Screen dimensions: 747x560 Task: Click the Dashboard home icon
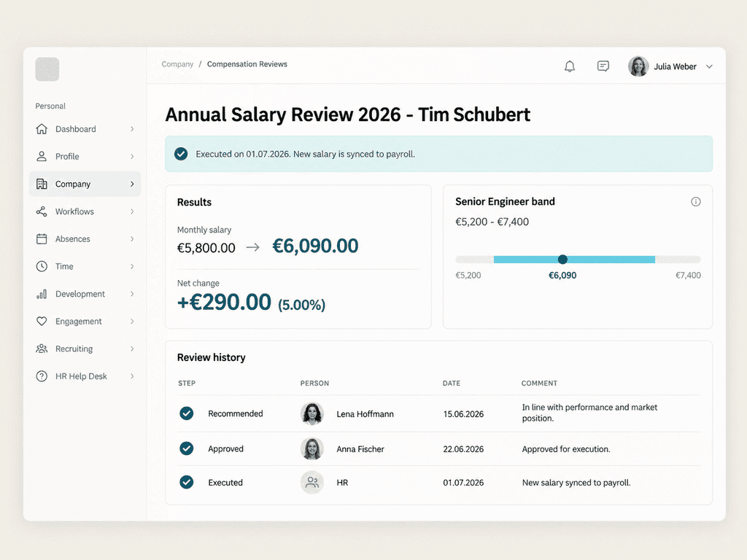[x=42, y=129]
